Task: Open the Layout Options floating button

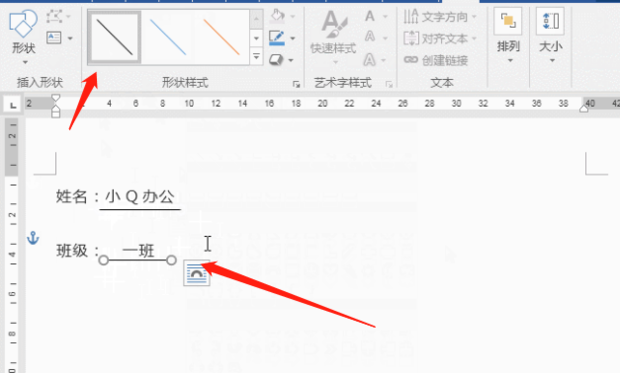Action: pos(197,273)
